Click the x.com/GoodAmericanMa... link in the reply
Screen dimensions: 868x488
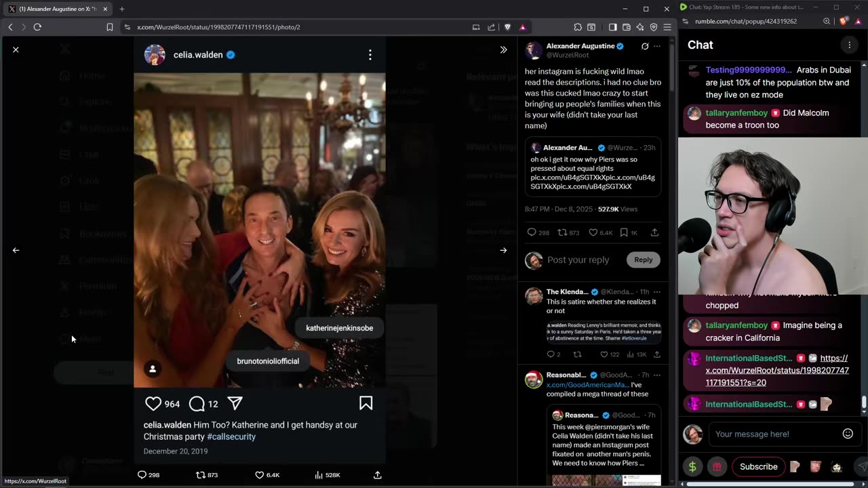587,385
